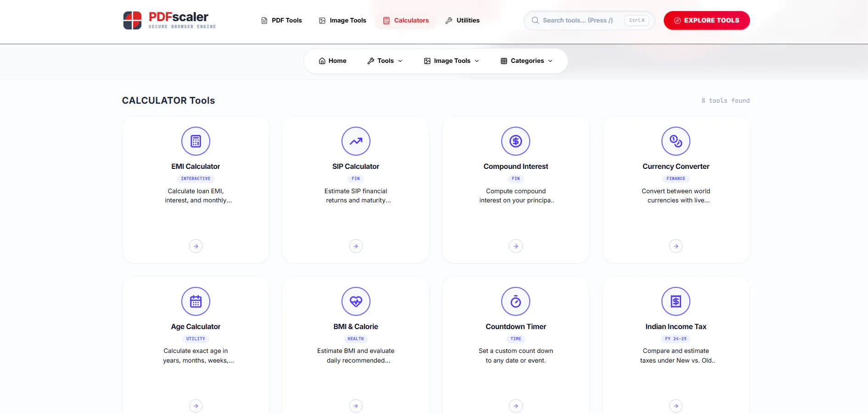Click the UTILITY tag on Age Calculator

tap(196, 339)
